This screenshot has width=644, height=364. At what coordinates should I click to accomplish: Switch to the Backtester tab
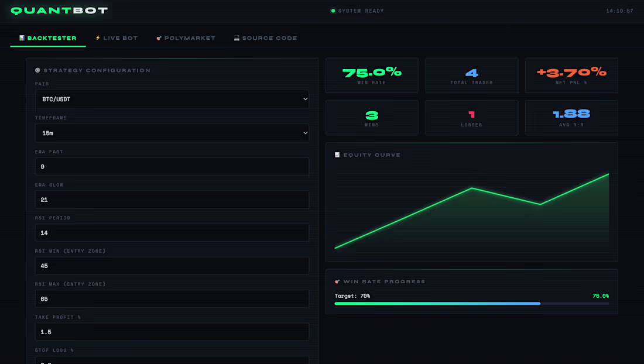(48, 38)
